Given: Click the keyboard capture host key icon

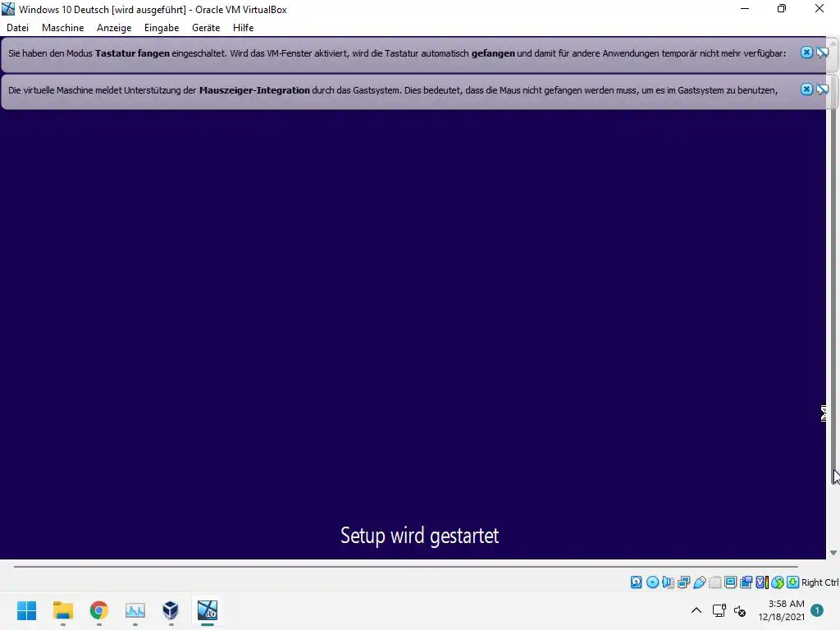Looking at the screenshot, I should (x=793, y=582).
